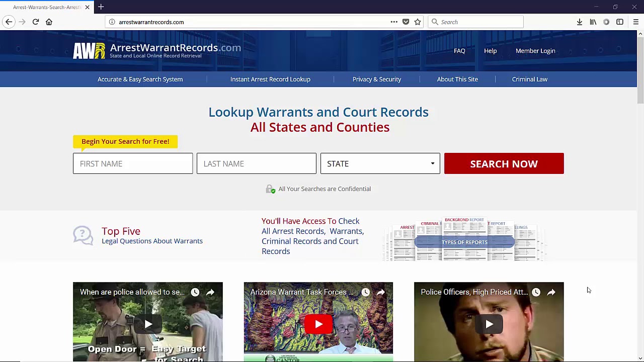The width and height of the screenshot is (644, 362).
Task: Click the 'You'll Have Access To Check' text
Action: [310, 221]
